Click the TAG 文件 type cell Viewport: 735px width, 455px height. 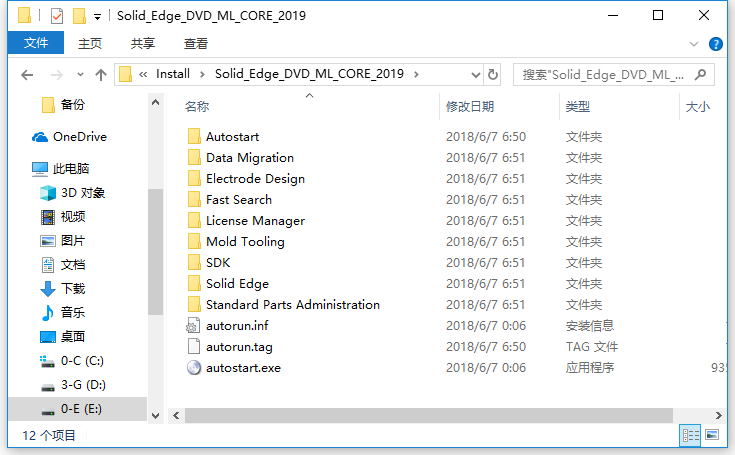pos(592,347)
